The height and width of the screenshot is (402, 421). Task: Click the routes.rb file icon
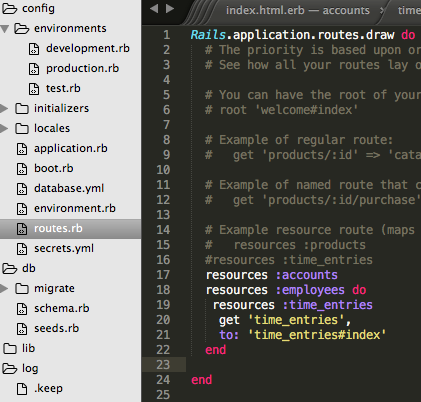click(22, 229)
